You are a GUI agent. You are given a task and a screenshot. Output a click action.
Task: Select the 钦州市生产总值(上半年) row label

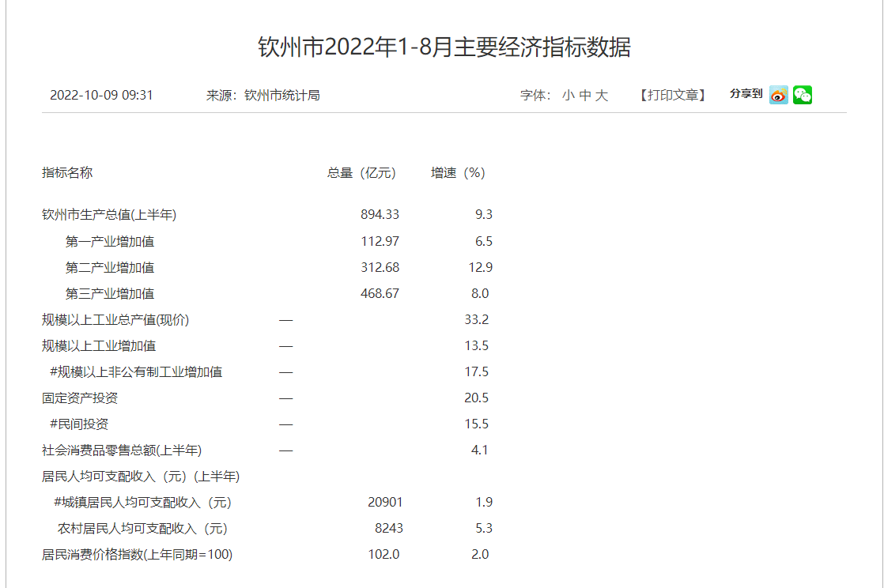[x=109, y=215]
